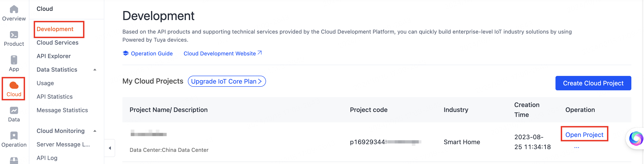The width and height of the screenshot is (644, 164).
Task: Collapse the side menu with arrow handle
Action: (x=110, y=148)
